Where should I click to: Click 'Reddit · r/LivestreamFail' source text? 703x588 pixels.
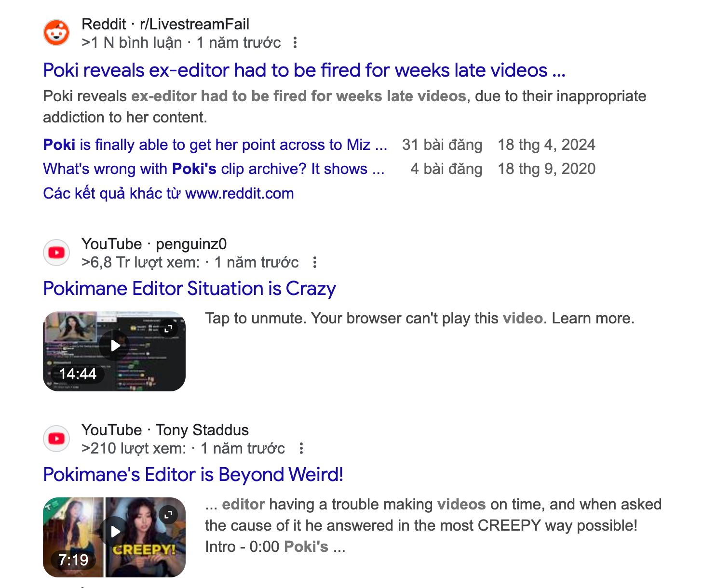pyautogui.click(x=165, y=24)
